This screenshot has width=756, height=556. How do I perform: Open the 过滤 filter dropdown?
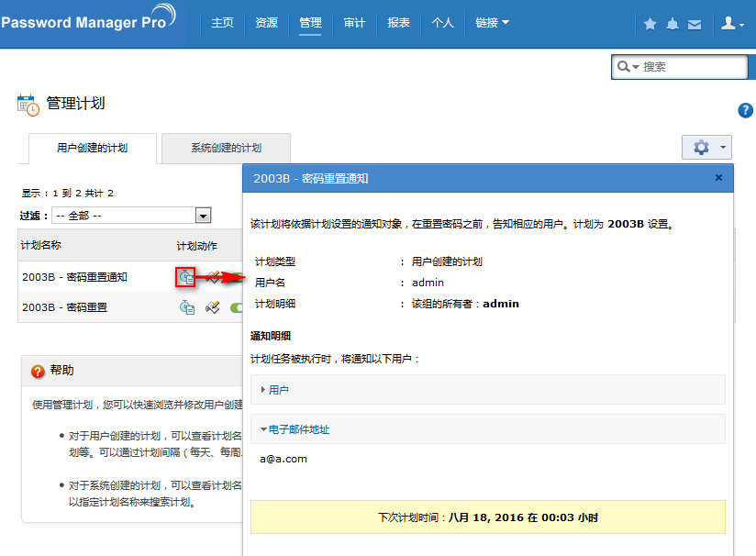click(203, 216)
